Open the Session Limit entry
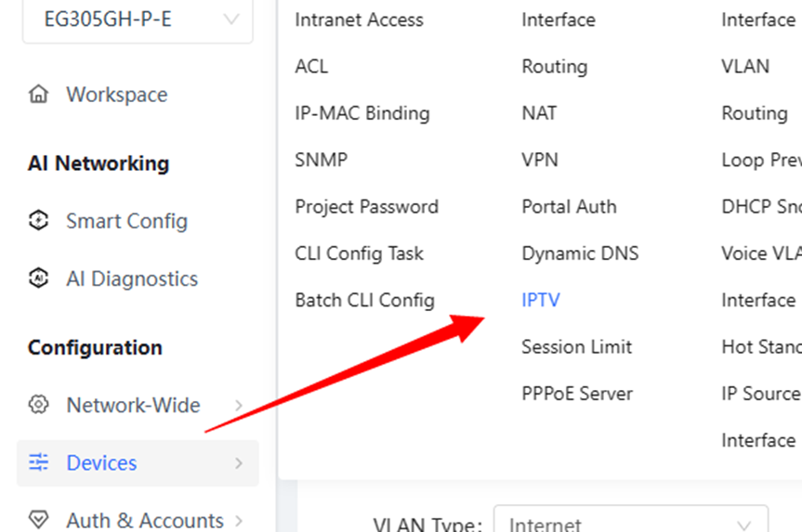The height and width of the screenshot is (532, 802). 576,347
